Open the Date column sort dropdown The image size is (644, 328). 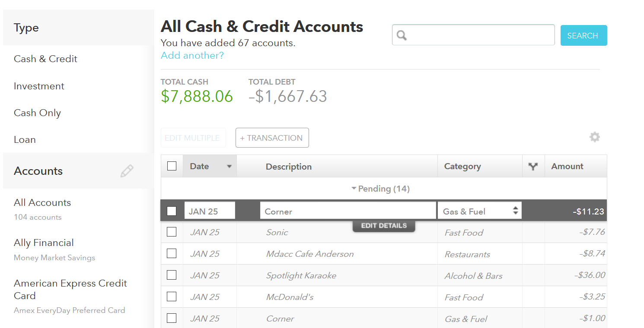230,166
